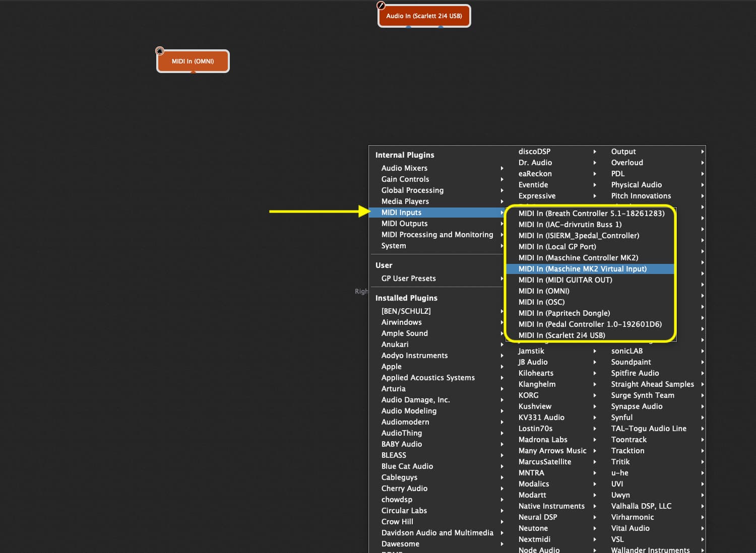Viewport: 756px width, 553px height.
Task: Select the MIDI In (OMNI) block
Action: [193, 61]
